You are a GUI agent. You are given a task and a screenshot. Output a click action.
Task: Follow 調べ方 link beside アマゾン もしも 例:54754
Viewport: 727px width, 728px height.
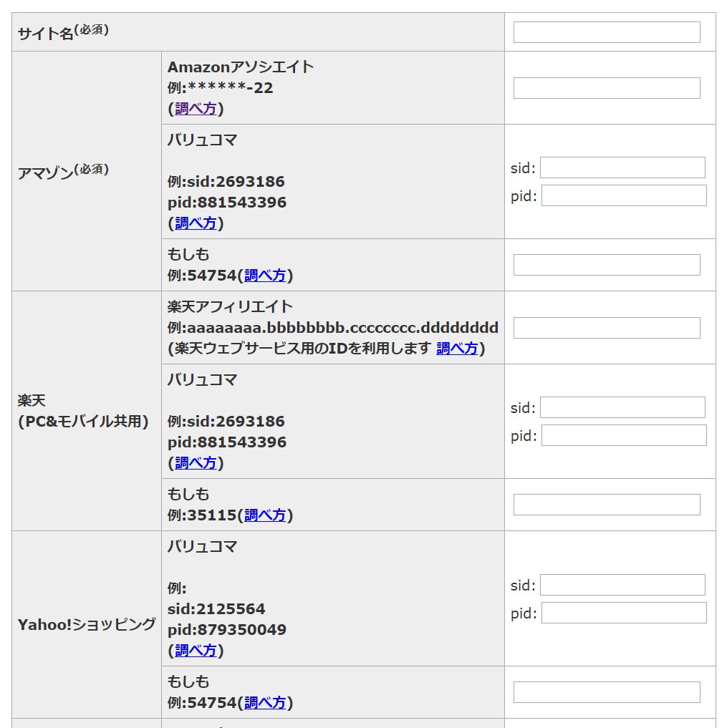pos(265,276)
